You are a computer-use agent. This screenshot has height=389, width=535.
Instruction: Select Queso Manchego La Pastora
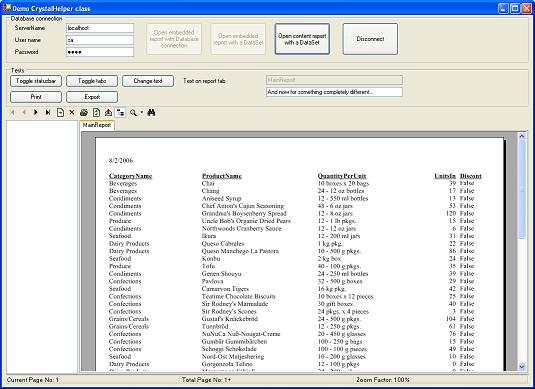pyautogui.click(x=240, y=251)
